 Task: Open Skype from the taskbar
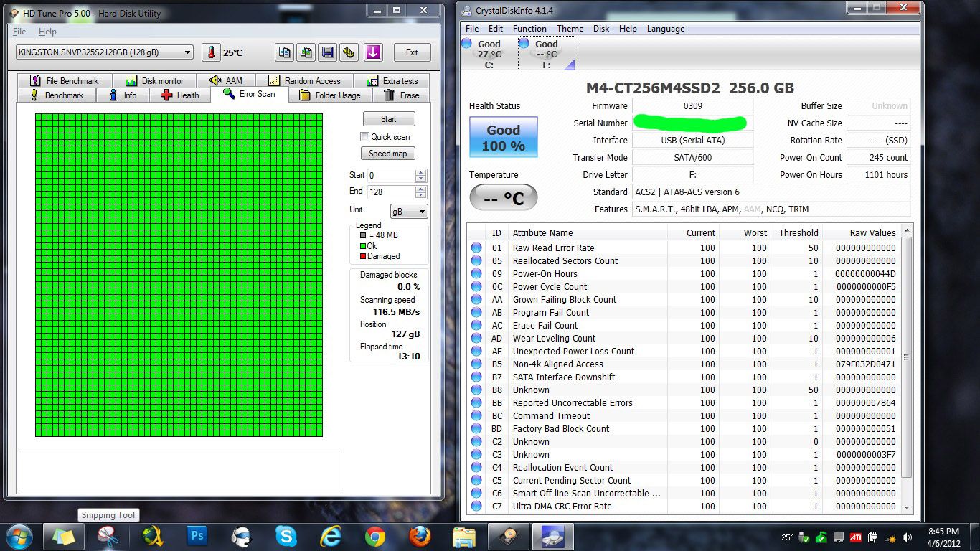(286, 537)
